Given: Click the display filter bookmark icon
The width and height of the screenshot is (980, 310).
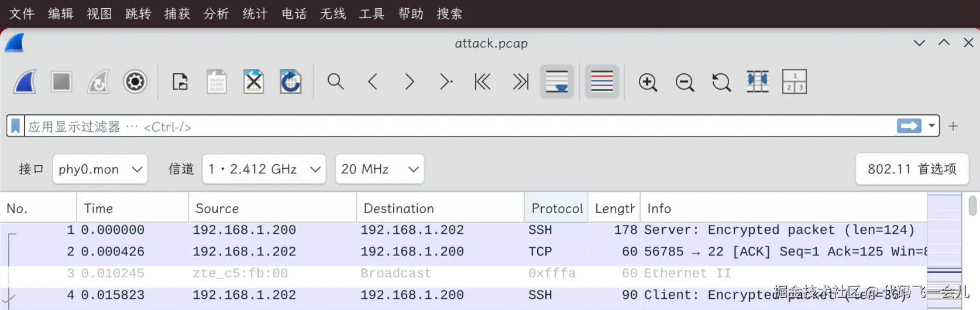Looking at the screenshot, I should coord(16,126).
